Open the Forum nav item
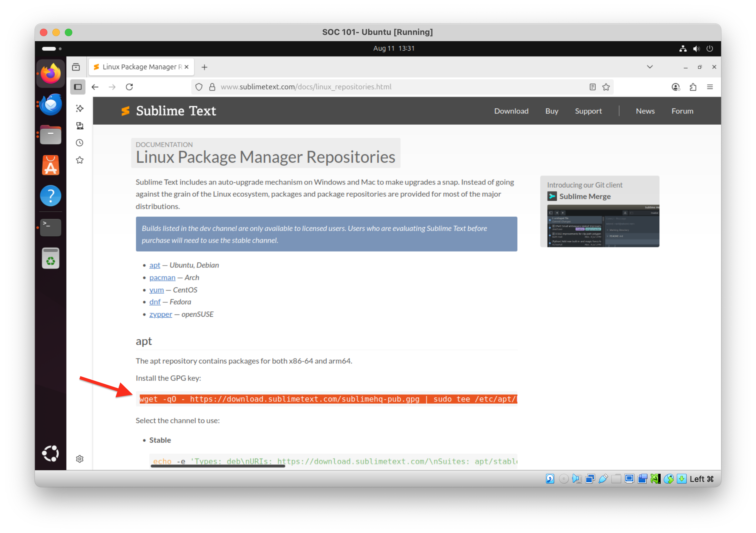 (682, 111)
